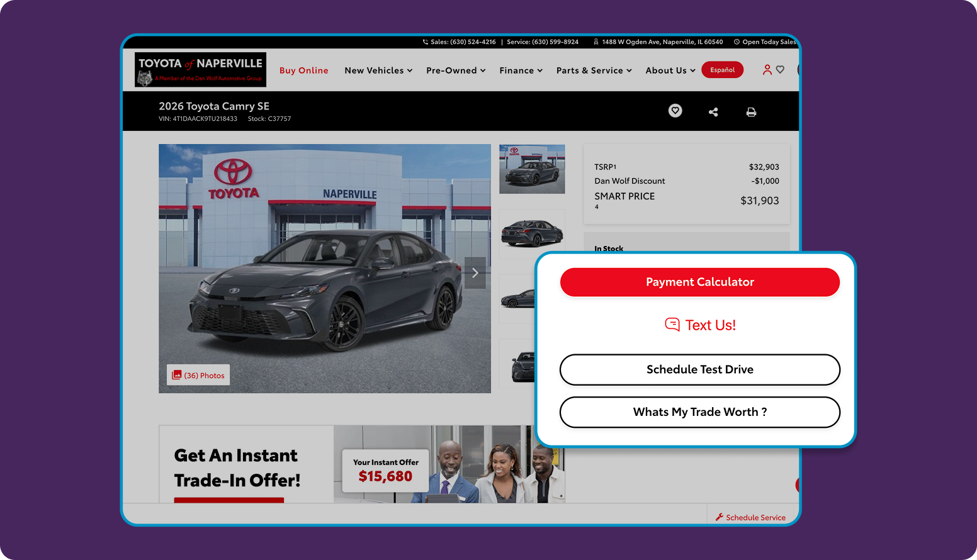Open saved vehicles heart icon in navigation
Viewport: 977px width, 560px height.
tap(781, 70)
